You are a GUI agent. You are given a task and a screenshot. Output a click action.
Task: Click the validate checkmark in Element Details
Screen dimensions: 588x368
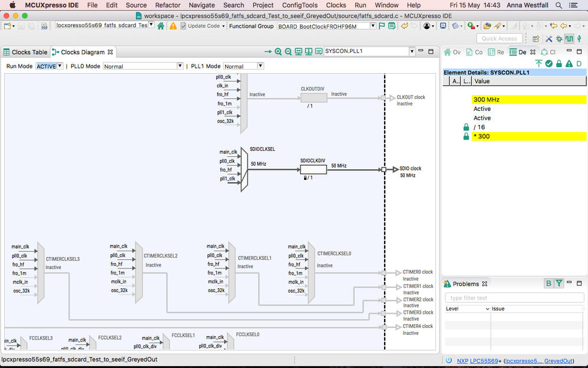549,63
